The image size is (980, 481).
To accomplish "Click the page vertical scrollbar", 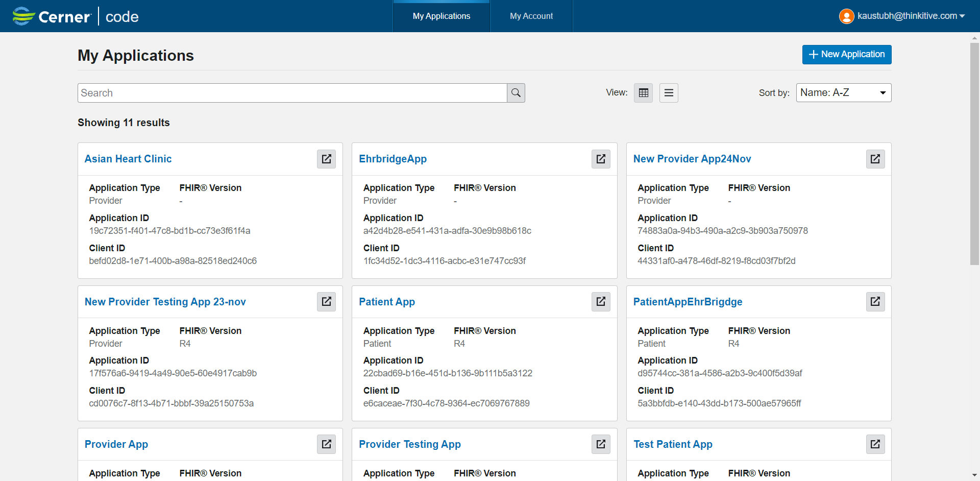I will pyautogui.click(x=974, y=153).
